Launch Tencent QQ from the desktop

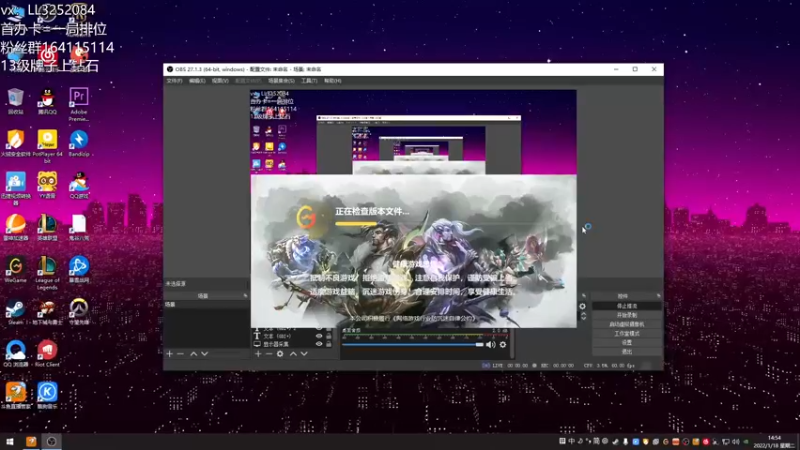click(47, 101)
